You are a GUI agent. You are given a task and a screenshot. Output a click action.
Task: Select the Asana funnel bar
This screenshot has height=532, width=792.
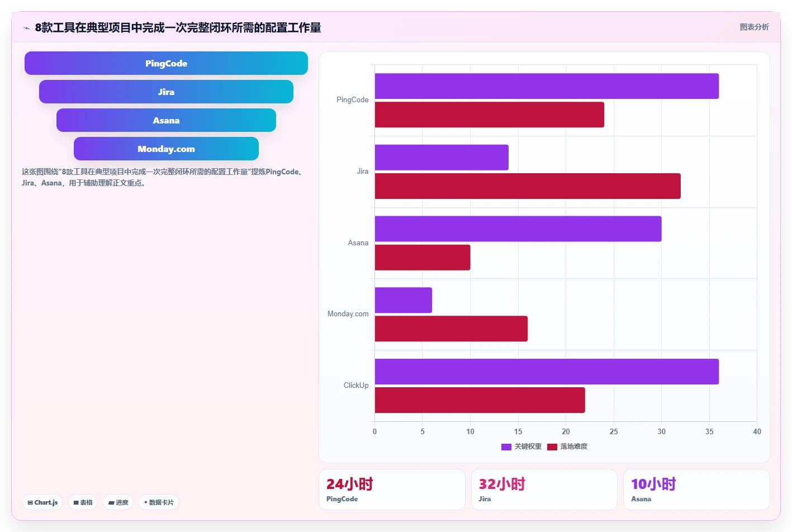point(166,120)
